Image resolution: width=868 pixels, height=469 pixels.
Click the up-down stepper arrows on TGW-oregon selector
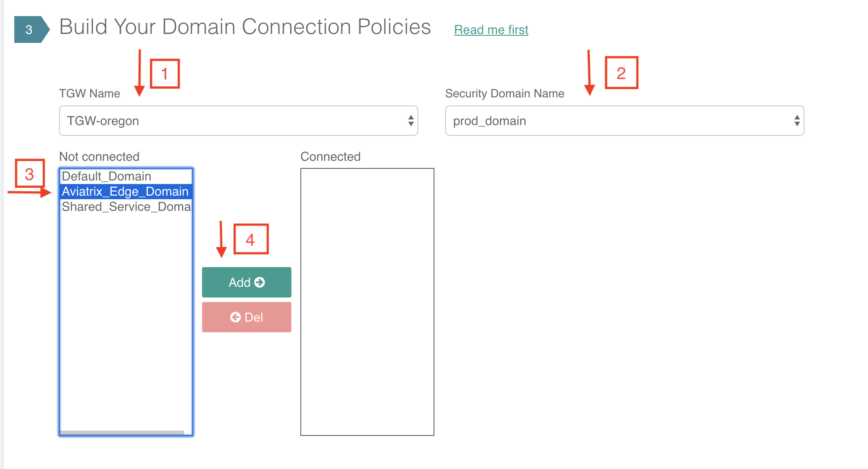410,121
